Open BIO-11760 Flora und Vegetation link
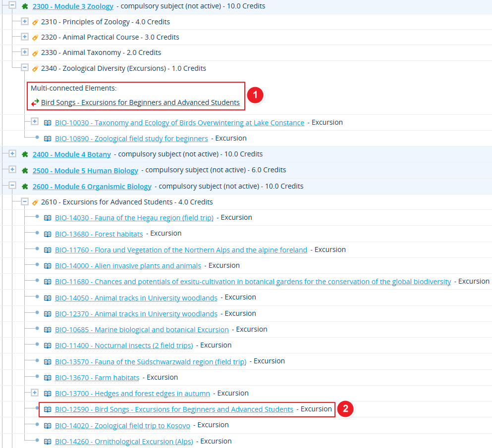Image resolution: width=492 pixels, height=448 pixels. coord(181,250)
